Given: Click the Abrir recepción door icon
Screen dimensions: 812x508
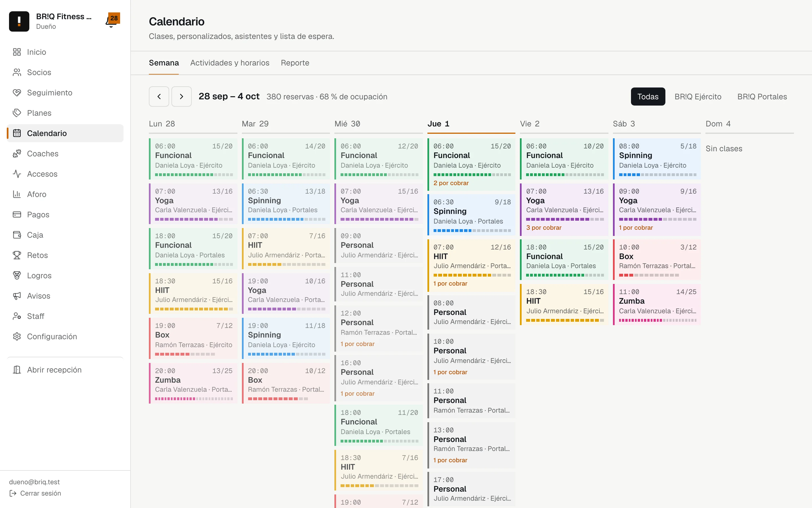Looking at the screenshot, I should [x=17, y=370].
